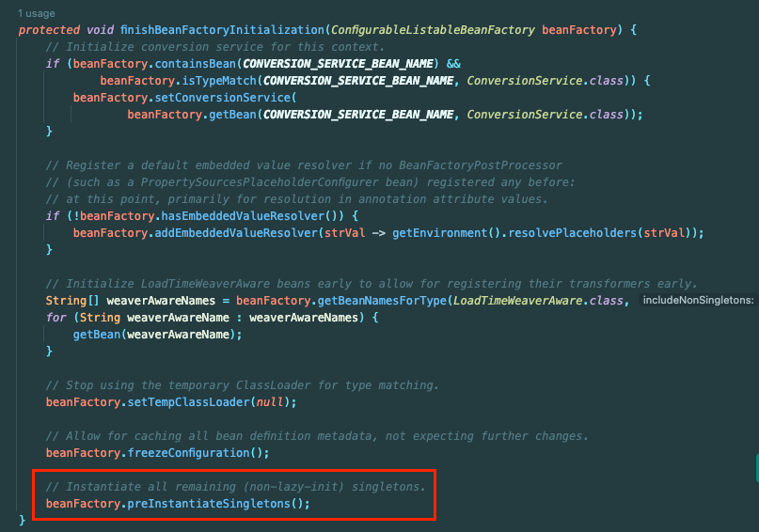Select the getBeanNamesForType method call
The image size is (759, 532).
pyautogui.click(x=382, y=301)
